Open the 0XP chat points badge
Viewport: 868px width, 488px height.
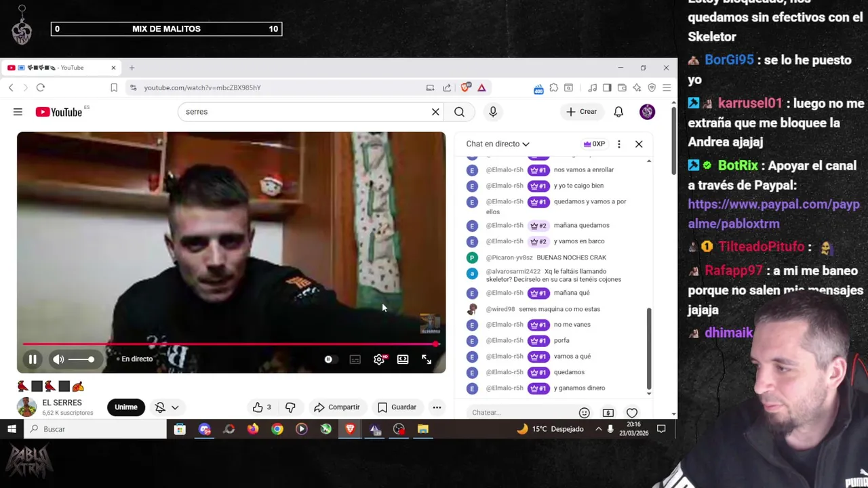coord(594,144)
